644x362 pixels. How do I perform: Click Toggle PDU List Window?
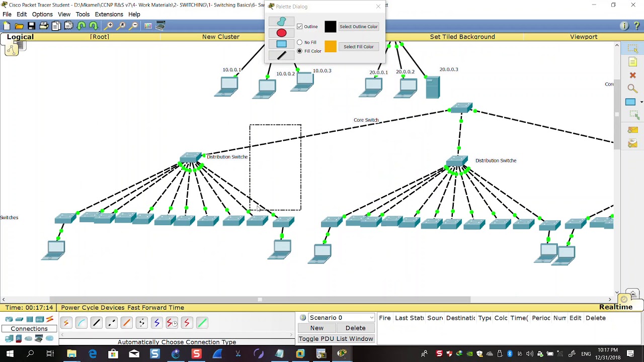click(x=336, y=338)
